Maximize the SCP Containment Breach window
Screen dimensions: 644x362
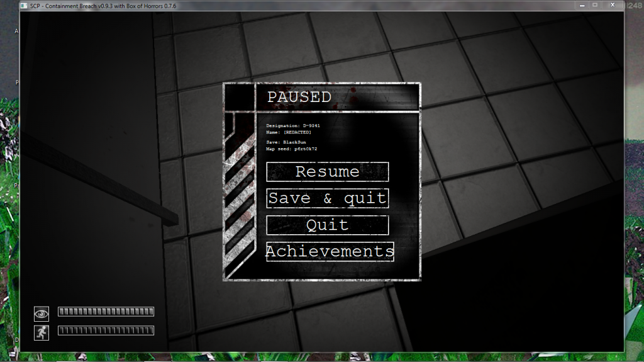pyautogui.click(x=595, y=5)
